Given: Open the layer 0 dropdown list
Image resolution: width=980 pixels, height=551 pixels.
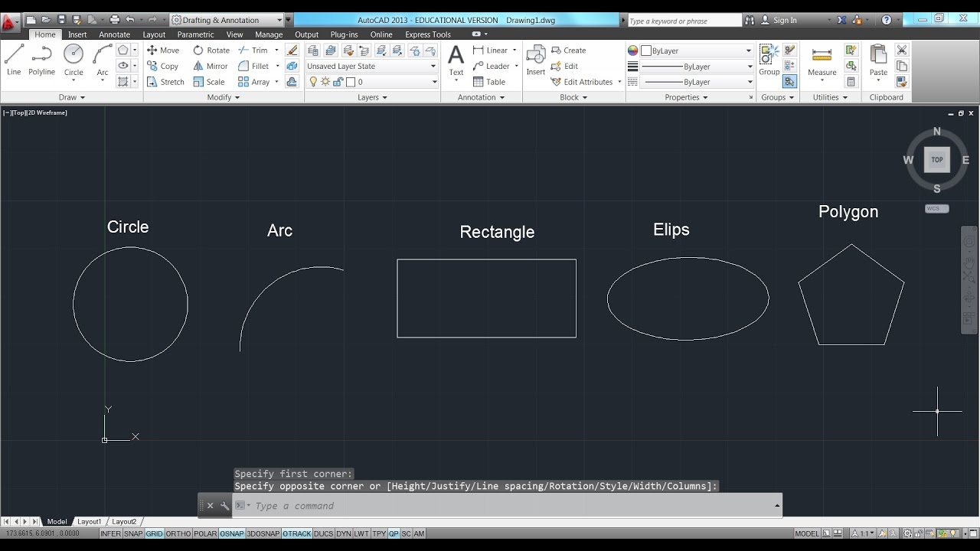Looking at the screenshot, I should coord(372,82).
